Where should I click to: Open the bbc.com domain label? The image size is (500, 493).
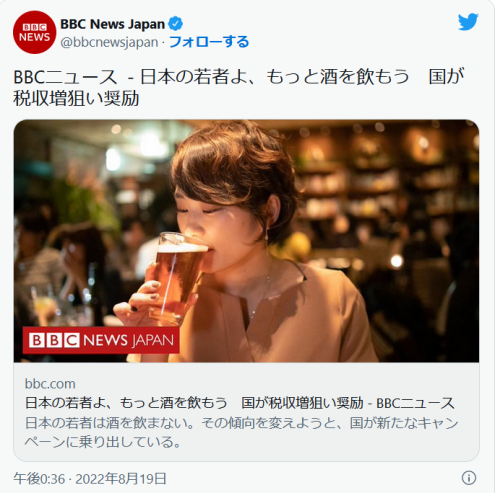pos(50,384)
